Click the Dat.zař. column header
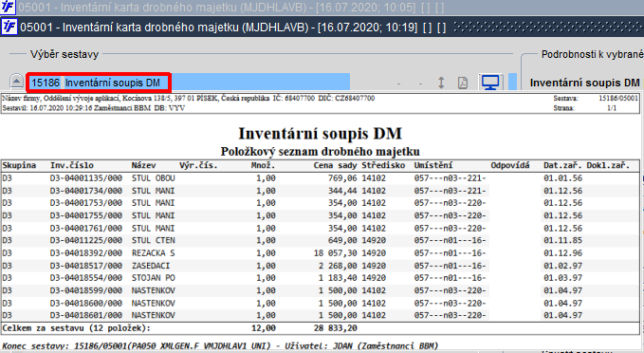This screenshot has width=644, height=353. coord(562,166)
